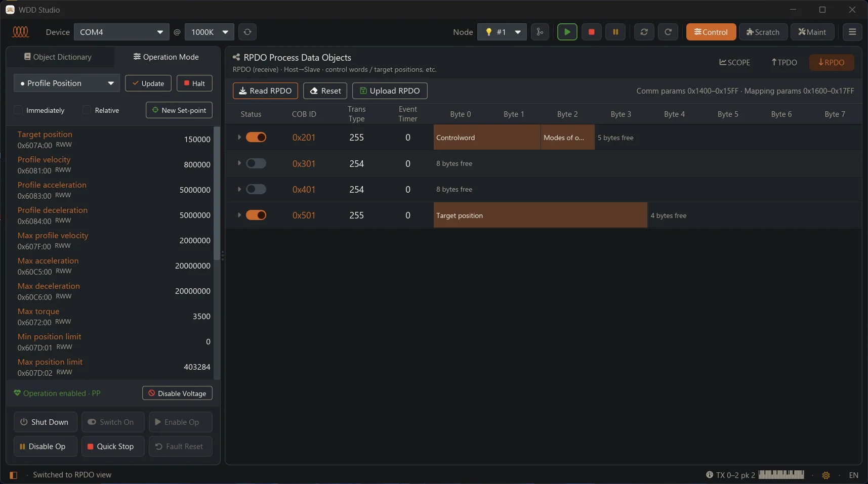Open the SCOPE view
Viewport: 868px width, 484px height.
point(735,62)
